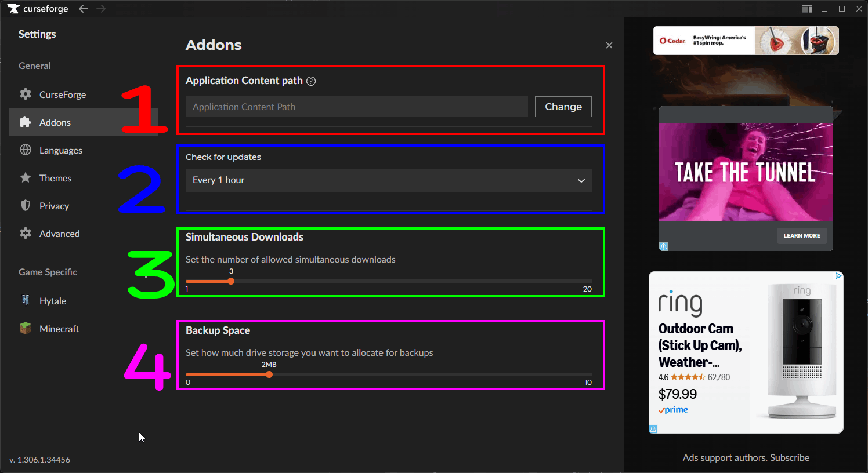The width and height of the screenshot is (868, 473).
Task: Expand dropdown chevron next to Every 1 hour
Action: coord(581,181)
